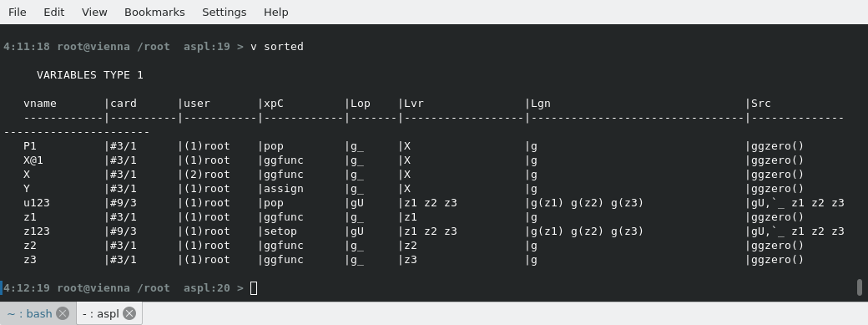Close the bash tab
This screenshot has width=868, height=325.
coord(63,314)
